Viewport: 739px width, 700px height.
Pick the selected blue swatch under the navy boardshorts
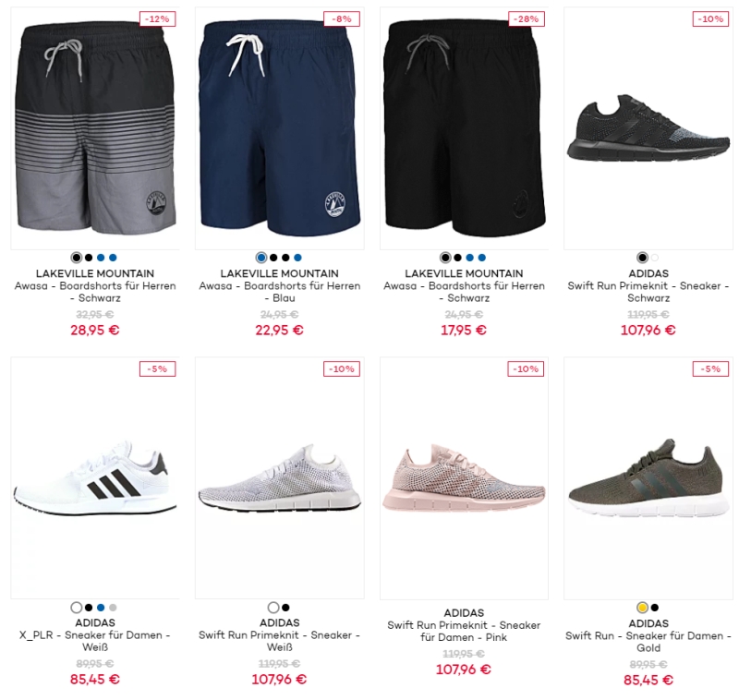point(261,258)
